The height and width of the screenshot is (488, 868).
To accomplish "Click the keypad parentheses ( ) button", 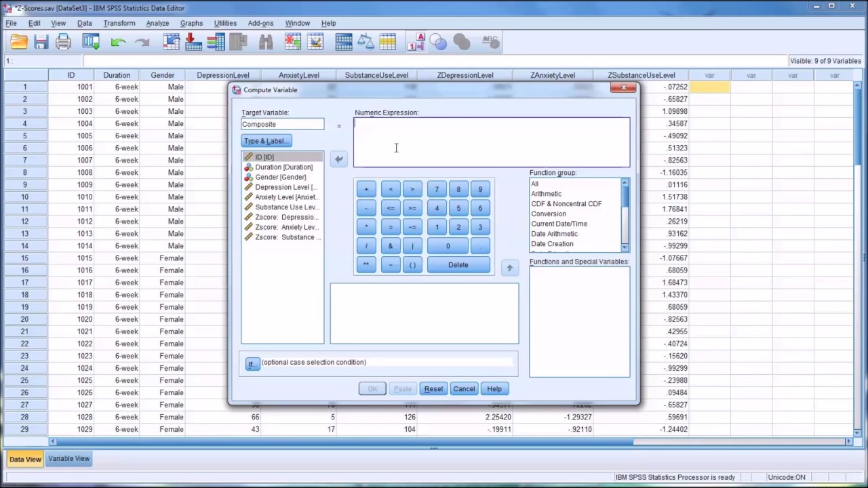I will click(x=412, y=265).
